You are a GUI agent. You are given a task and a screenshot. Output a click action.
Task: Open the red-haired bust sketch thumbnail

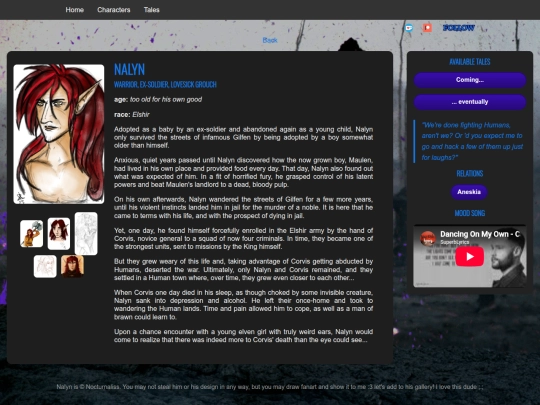(x=59, y=234)
